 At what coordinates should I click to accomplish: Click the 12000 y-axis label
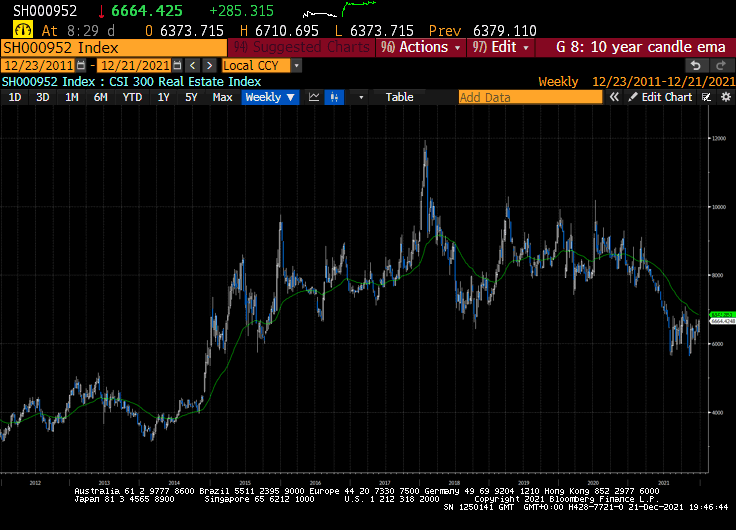pos(719,138)
